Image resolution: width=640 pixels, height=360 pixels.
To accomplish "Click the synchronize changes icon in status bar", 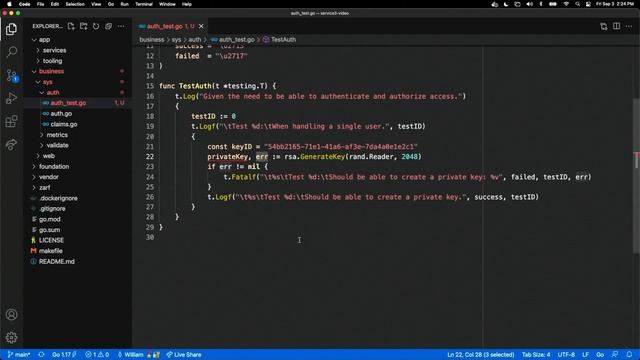I will click(x=41, y=355).
